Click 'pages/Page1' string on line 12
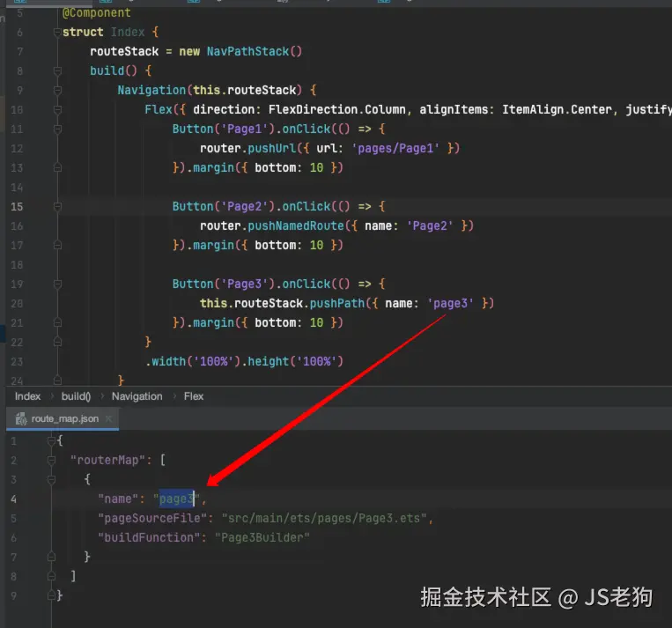The height and width of the screenshot is (628, 672). point(395,148)
